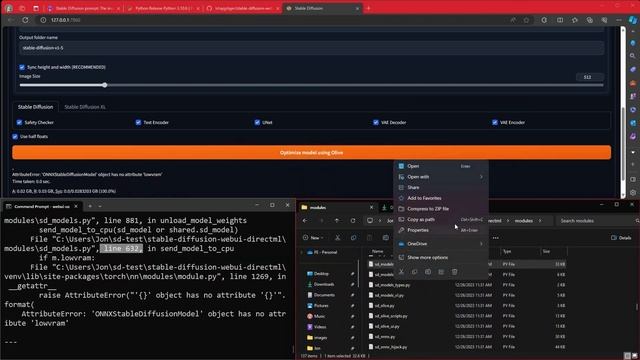Open the Copilot icon in browser toolbar

633,20
